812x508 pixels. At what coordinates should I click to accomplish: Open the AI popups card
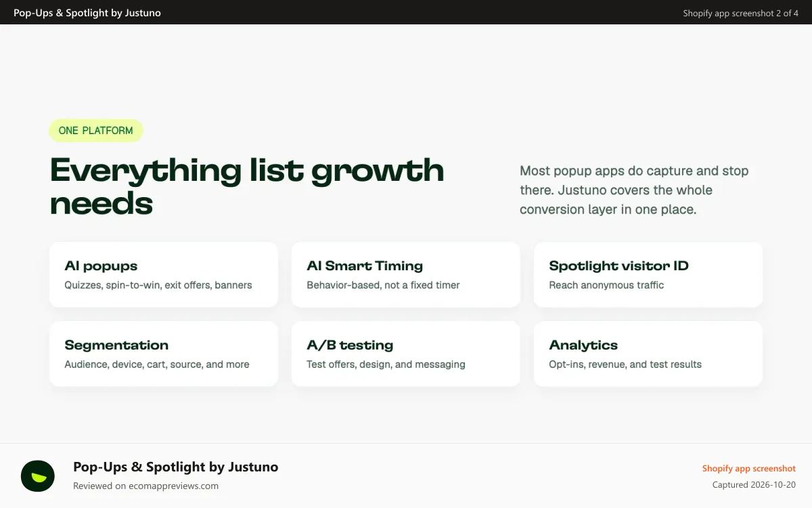[x=164, y=274]
